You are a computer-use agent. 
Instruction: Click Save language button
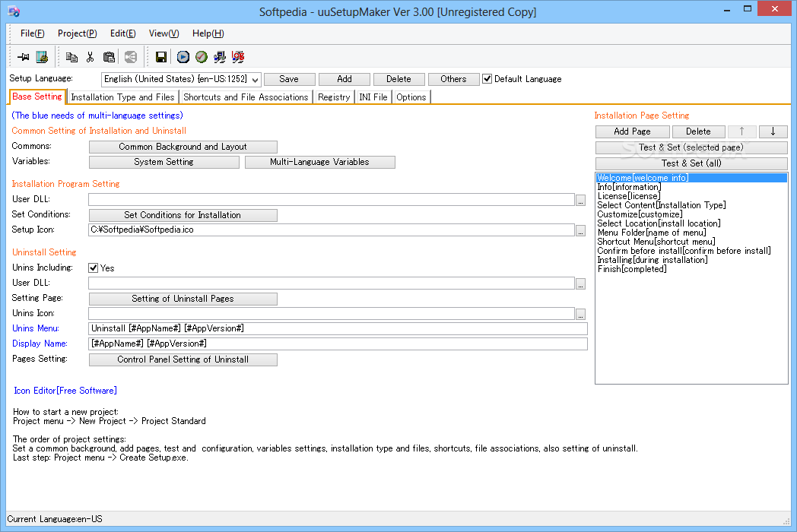[289, 79]
